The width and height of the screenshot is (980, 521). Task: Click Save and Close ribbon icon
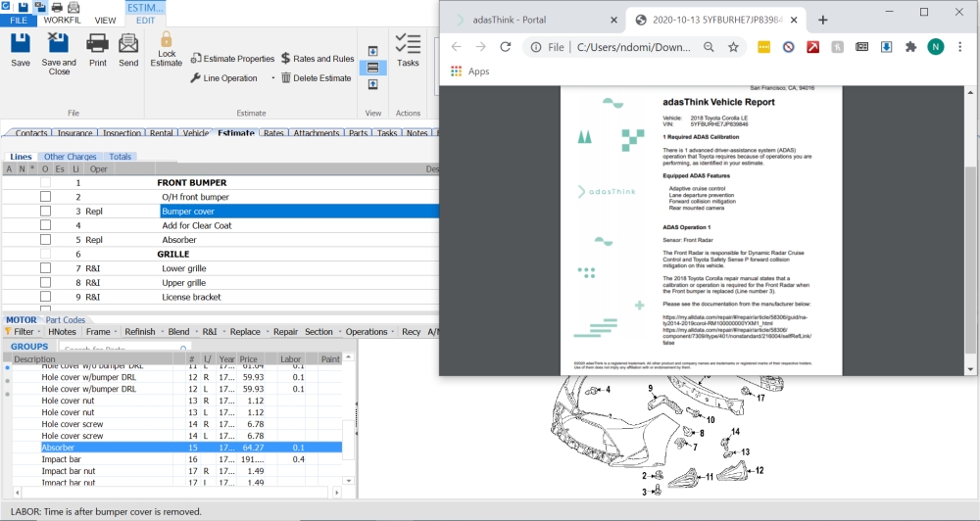click(x=58, y=44)
